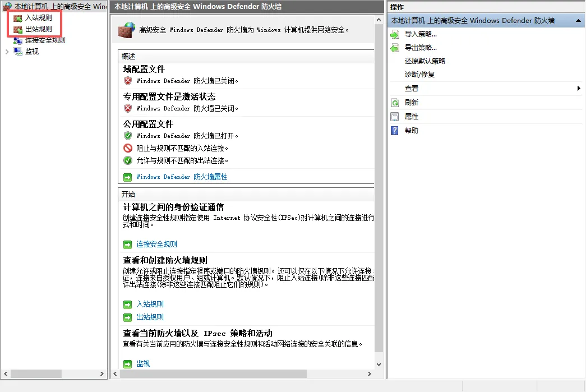Click the 导入策略 green arrow icon
Viewport: 586px width, 392px height.
click(x=395, y=35)
